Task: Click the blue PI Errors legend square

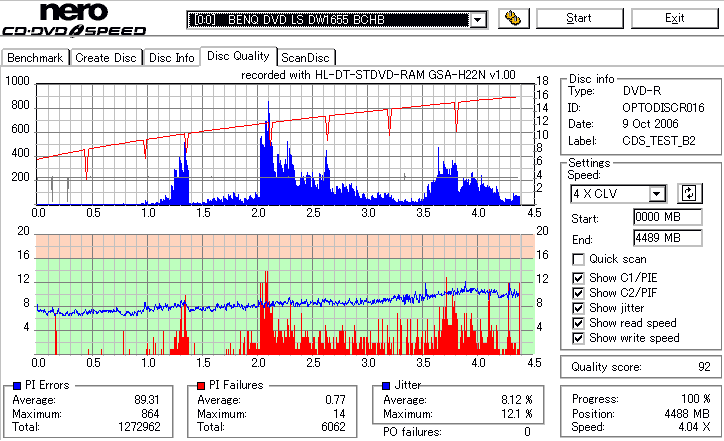Action: [x=17, y=386]
